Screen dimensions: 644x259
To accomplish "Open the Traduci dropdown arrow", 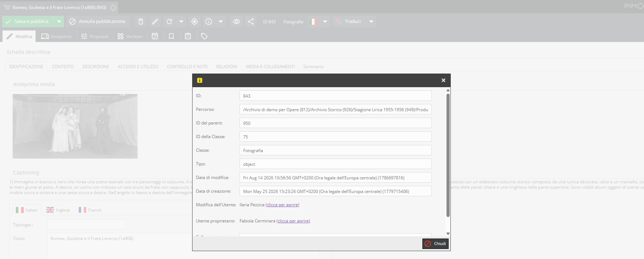I will [371, 22].
